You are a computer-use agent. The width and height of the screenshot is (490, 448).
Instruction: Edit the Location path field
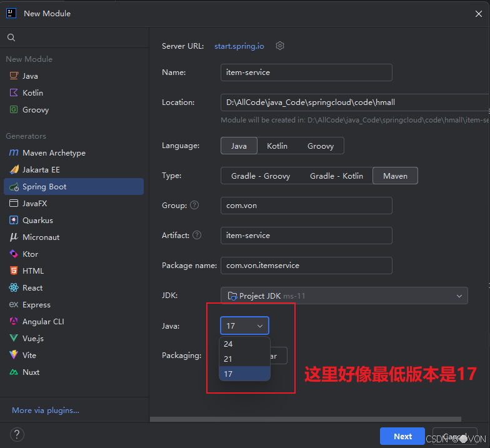[355, 102]
